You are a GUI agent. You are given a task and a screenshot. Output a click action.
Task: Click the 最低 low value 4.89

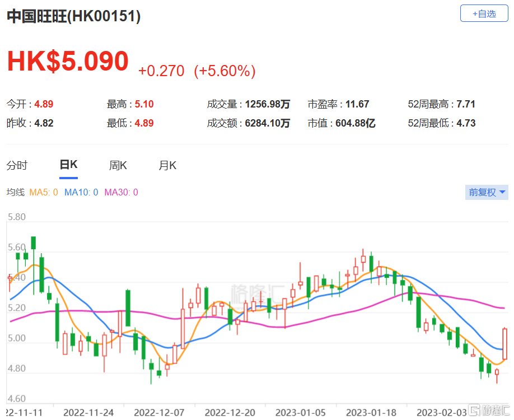144,123
